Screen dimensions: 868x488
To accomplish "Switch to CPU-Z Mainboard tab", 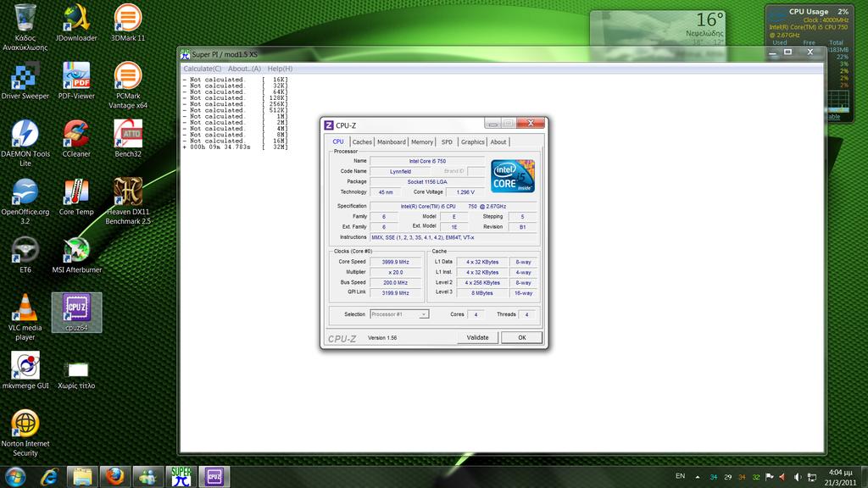I will tap(392, 142).
